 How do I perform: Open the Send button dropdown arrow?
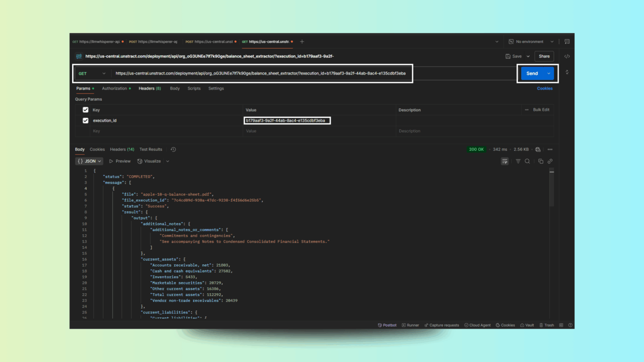(549, 73)
